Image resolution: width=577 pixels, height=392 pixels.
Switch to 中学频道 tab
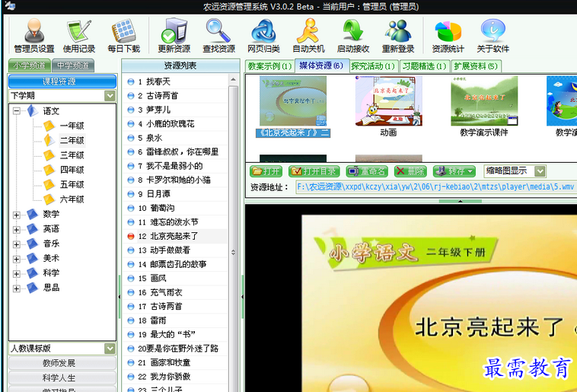pyautogui.click(x=73, y=65)
